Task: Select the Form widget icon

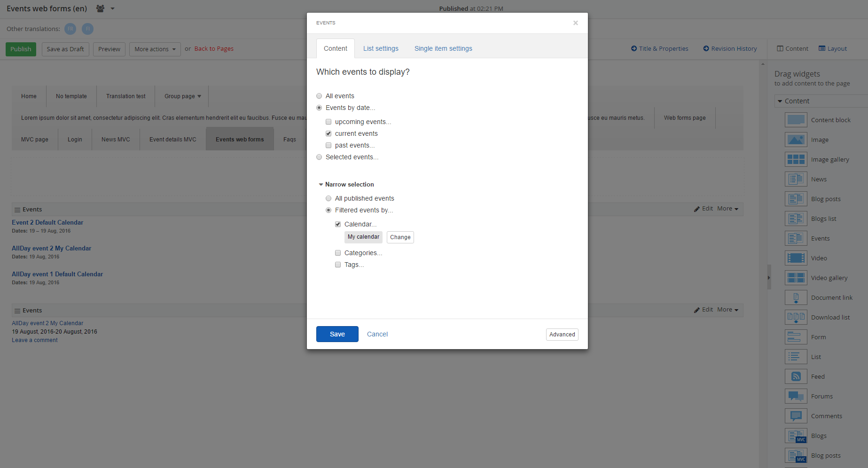Action: point(796,337)
